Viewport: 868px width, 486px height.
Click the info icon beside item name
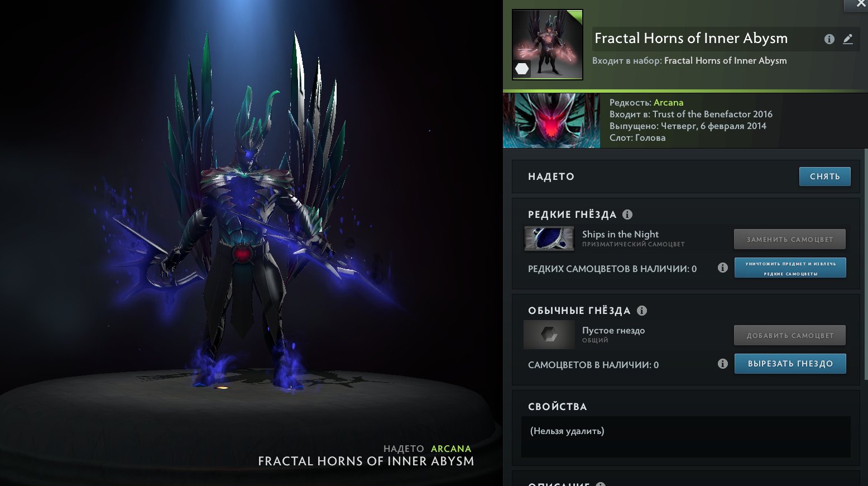click(x=829, y=39)
